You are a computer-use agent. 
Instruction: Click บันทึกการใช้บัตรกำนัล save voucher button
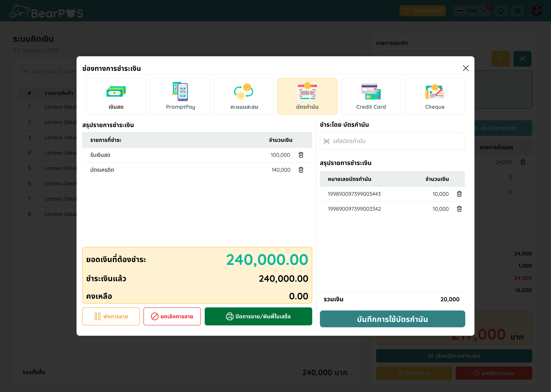[393, 319]
